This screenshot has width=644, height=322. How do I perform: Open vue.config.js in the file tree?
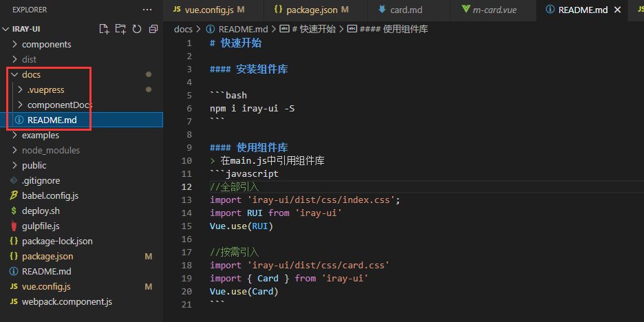81,287
